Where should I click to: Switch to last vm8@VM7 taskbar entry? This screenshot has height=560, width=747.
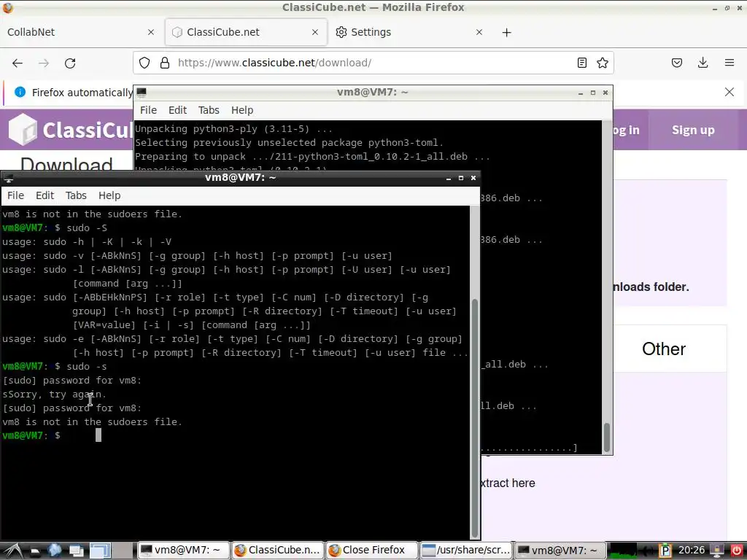point(560,551)
